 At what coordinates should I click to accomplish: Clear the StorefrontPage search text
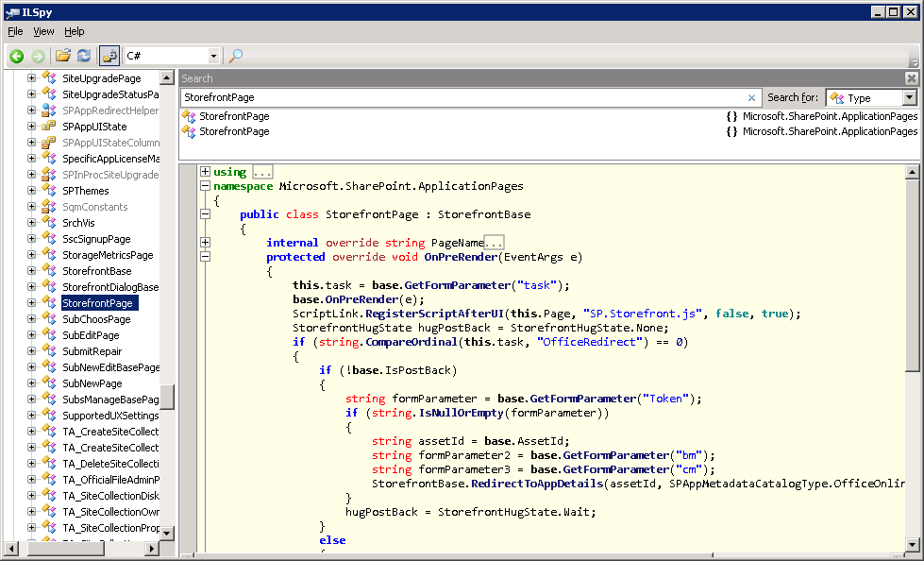click(751, 97)
